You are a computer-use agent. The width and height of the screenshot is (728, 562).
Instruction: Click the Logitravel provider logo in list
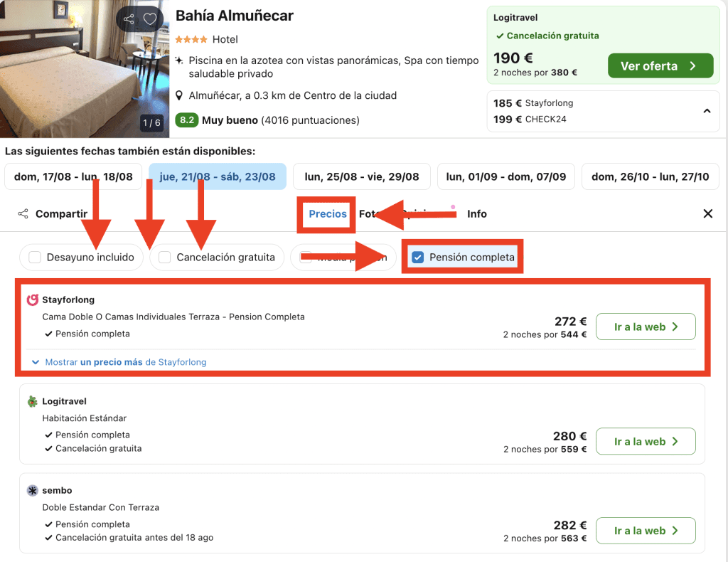(x=32, y=402)
